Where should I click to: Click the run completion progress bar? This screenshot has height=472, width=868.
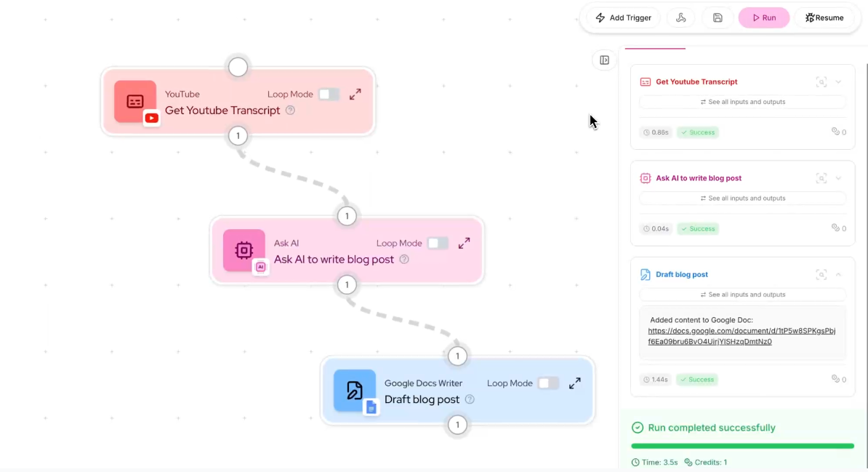point(742,446)
